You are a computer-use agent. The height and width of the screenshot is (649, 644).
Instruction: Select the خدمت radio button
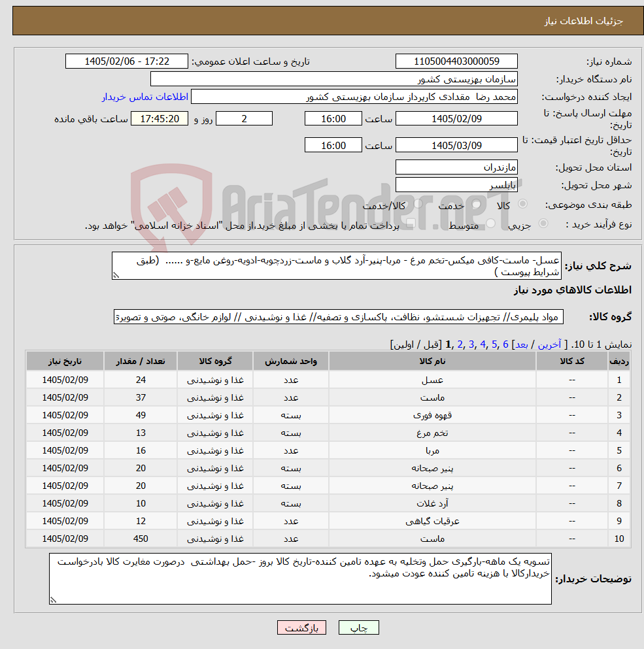tap(476, 204)
